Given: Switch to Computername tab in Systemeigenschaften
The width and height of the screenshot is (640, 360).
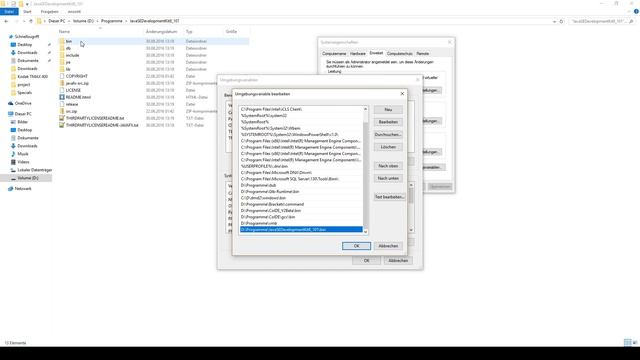Looking at the screenshot, I should tap(334, 53).
